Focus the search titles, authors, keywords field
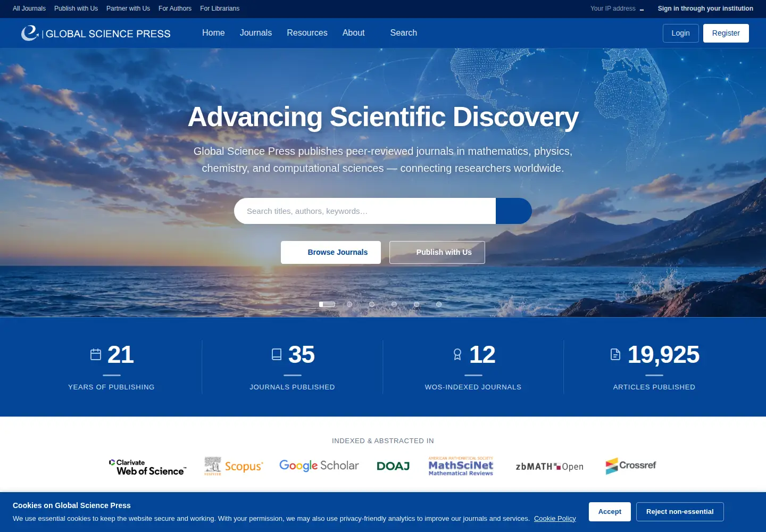Viewport: 766px width, 532px height. tap(365, 211)
